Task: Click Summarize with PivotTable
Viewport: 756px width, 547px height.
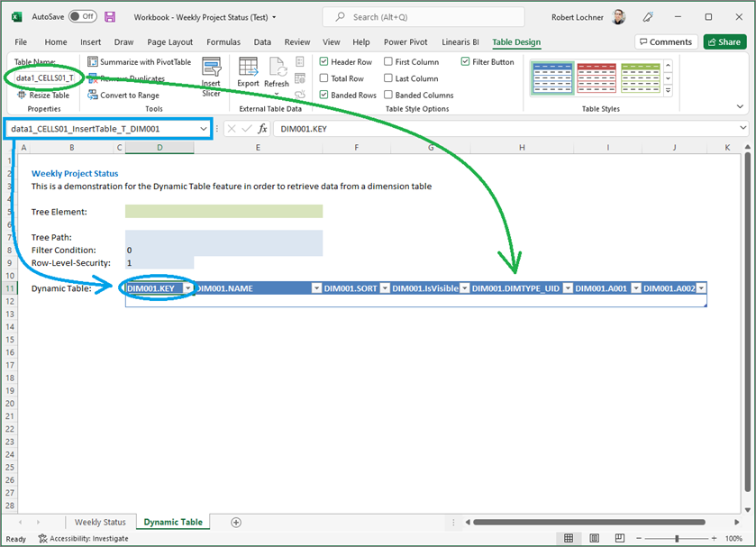Action: [x=140, y=62]
